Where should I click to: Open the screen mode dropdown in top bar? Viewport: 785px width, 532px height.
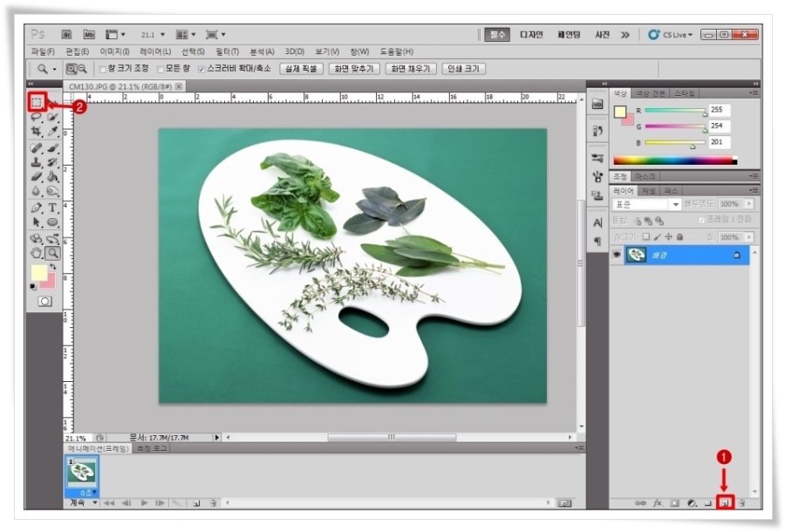tap(215, 35)
